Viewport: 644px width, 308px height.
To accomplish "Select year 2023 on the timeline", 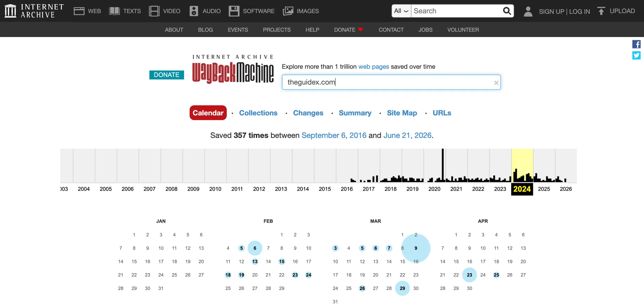I will [500, 189].
